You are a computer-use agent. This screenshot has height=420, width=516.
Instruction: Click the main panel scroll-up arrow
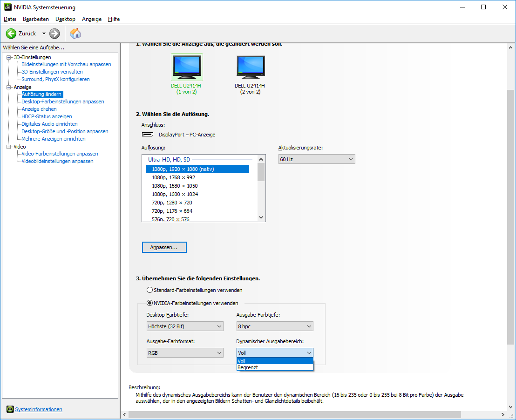point(510,47)
